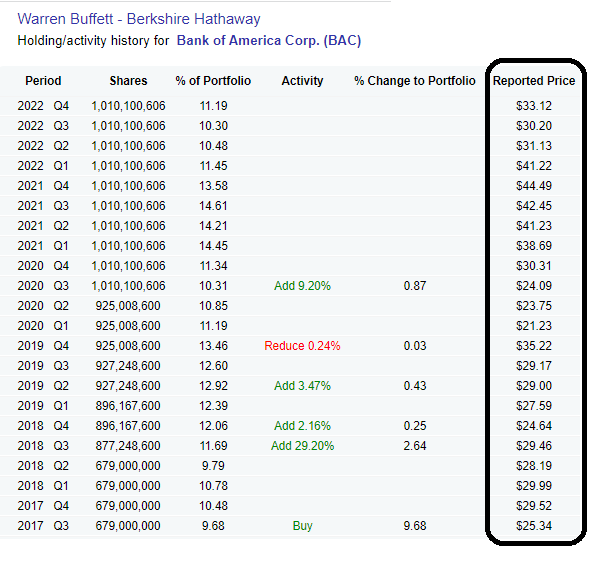Click the $42.45 reported price
Image resolution: width=616 pixels, height=562 pixels.
(534, 206)
